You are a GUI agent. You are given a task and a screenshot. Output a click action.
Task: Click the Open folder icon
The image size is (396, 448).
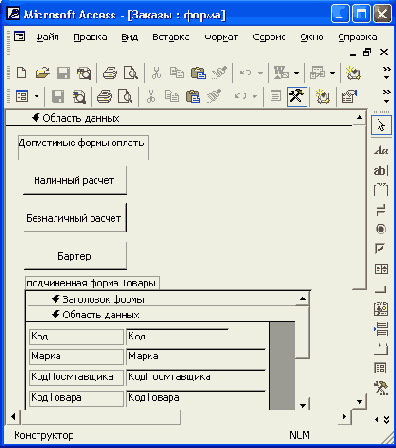[x=42, y=72]
